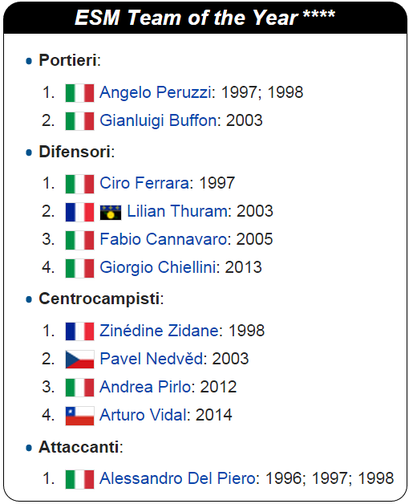This screenshot has height=504, width=409.
Task: Open the Alessandro Del Piero link
Action: (x=178, y=478)
